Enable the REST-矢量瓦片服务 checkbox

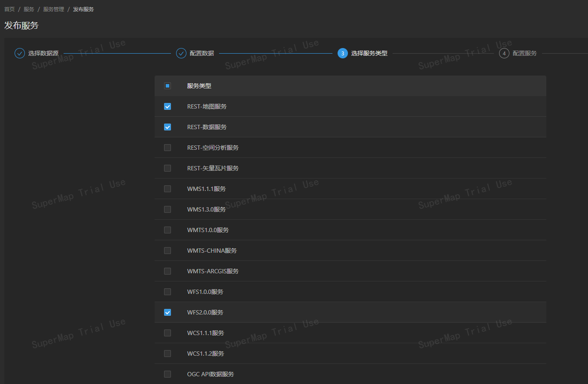tap(168, 168)
